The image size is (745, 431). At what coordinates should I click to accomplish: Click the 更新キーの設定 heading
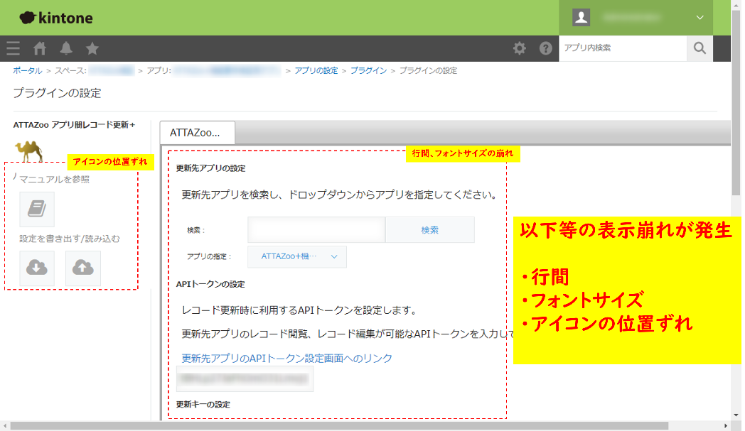point(203,404)
